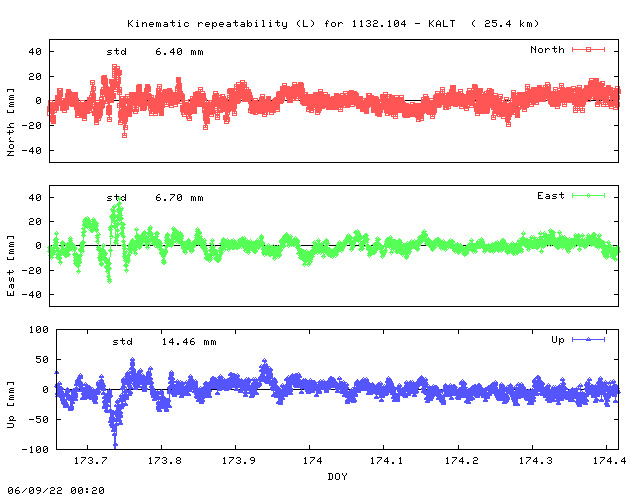
Task: Click the 'std 6.40 mm' value in North plot
Action: pos(155,52)
